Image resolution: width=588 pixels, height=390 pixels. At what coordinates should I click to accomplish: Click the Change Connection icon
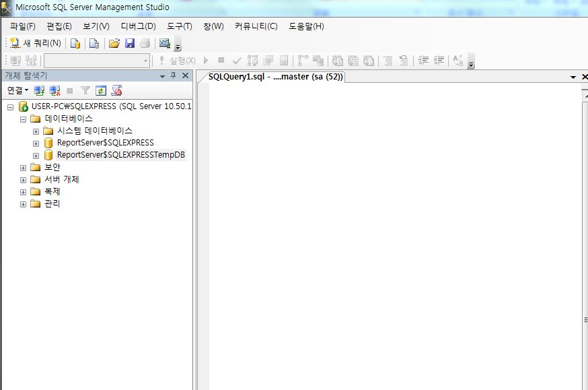tap(31, 61)
